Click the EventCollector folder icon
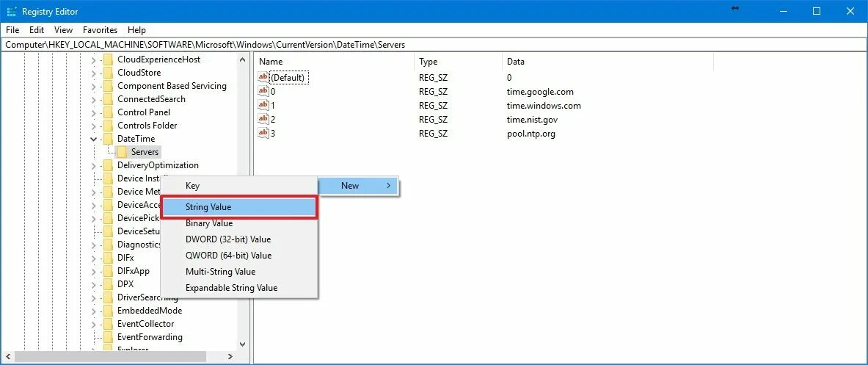Viewport: 868px width, 365px height. (x=108, y=323)
